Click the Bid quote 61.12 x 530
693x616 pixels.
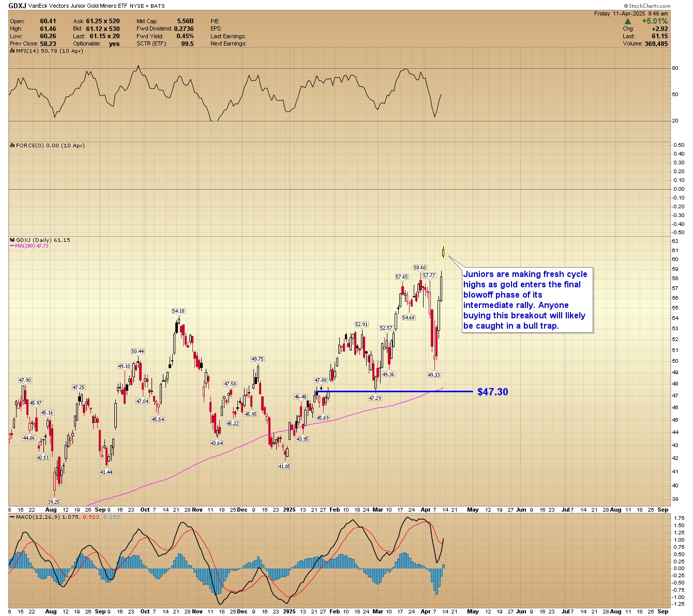[103, 29]
